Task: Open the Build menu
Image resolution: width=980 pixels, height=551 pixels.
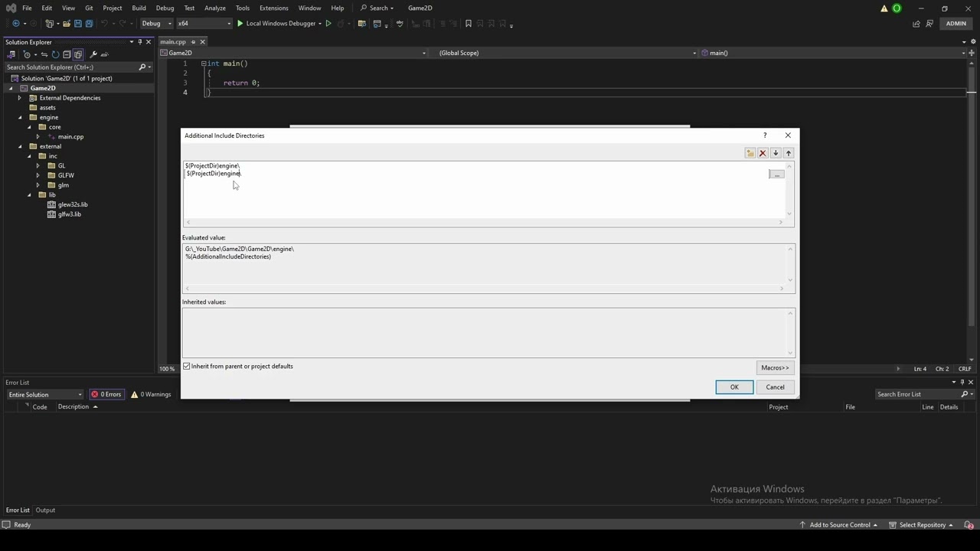Action: pos(139,8)
